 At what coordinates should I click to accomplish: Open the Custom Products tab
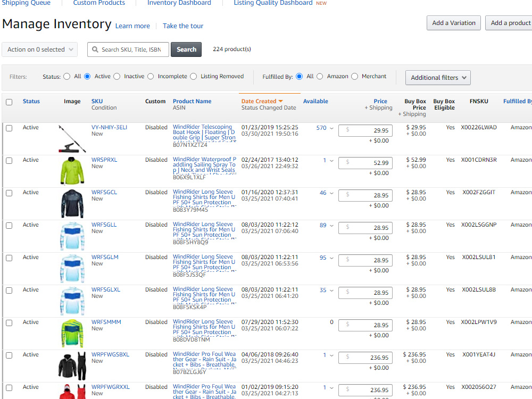click(99, 3)
